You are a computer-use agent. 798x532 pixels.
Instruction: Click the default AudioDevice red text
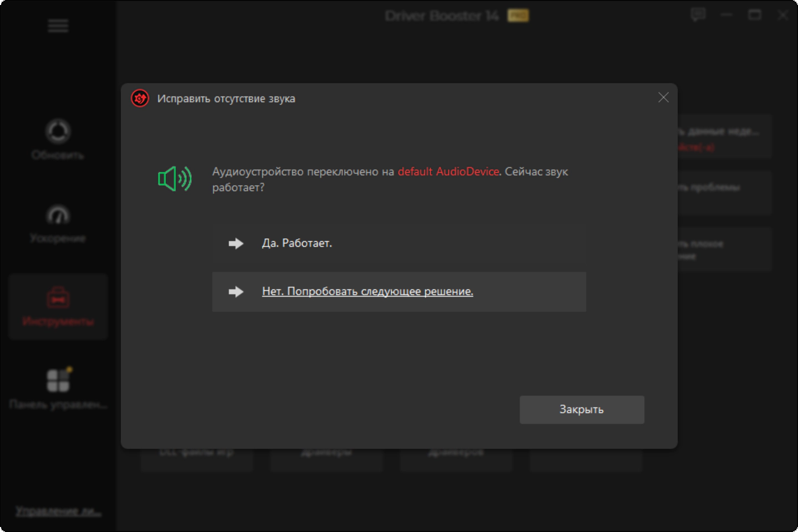point(448,172)
